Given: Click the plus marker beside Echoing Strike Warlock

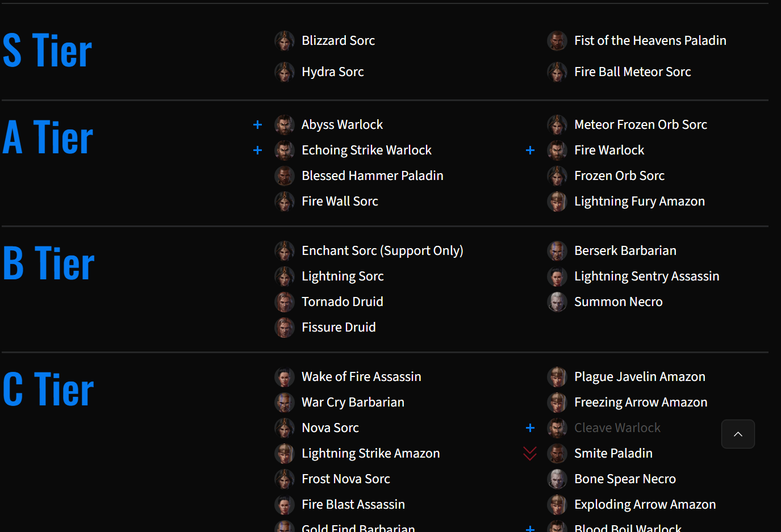Looking at the screenshot, I should (257, 150).
